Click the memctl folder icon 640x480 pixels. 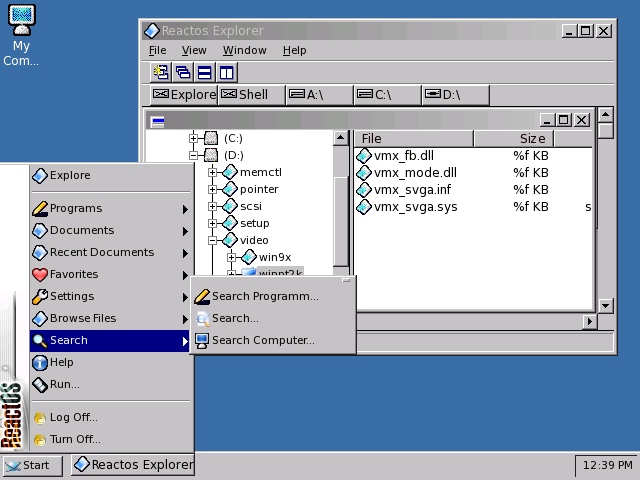tap(230, 172)
